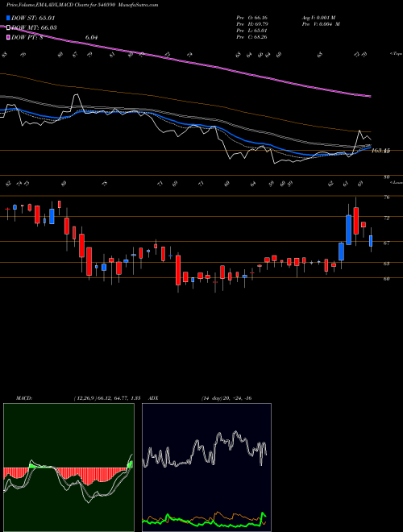Select the 'DOW ST: 65.01' legend text

(x=33, y=18)
